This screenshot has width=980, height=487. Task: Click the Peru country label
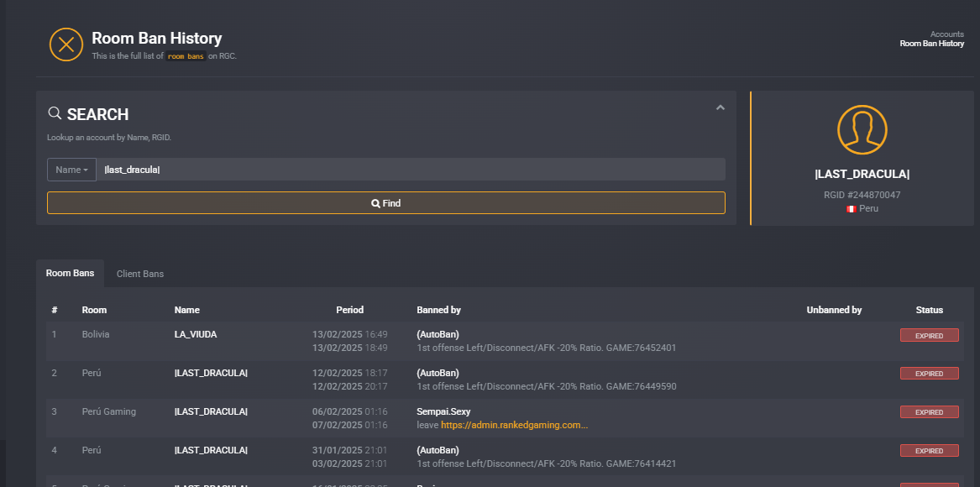(x=869, y=208)
